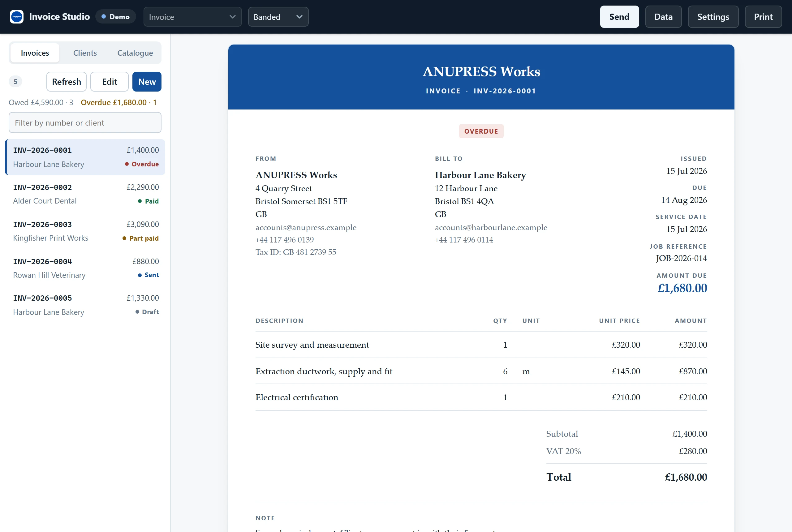This screenshot has height=532, width=792.
Task: Refresh the invoice list
Action: coord(67,82)
